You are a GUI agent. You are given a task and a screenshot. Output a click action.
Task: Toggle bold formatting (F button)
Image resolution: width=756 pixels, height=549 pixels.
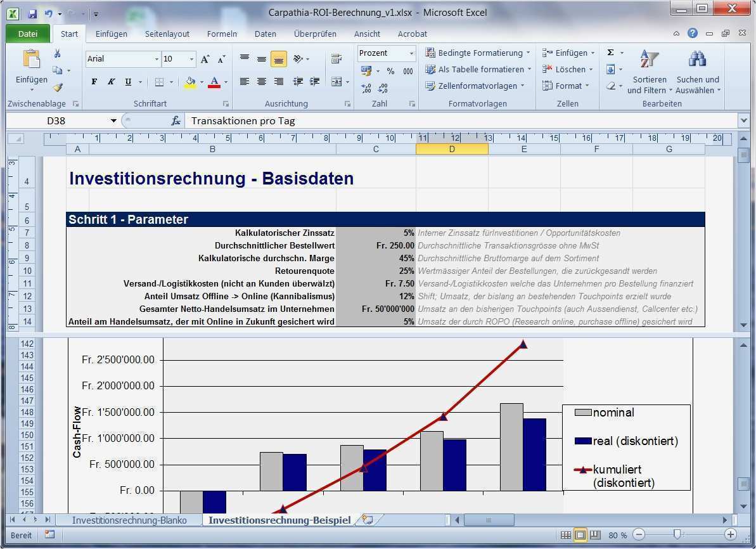[x=94, y=82]
